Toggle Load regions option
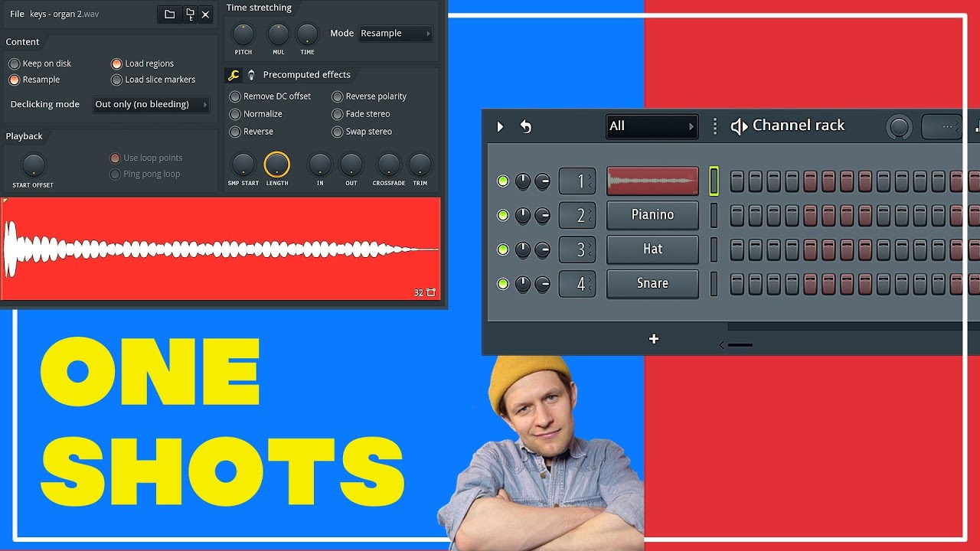Screen dimensions: 980x551 (x=142, y=64)
